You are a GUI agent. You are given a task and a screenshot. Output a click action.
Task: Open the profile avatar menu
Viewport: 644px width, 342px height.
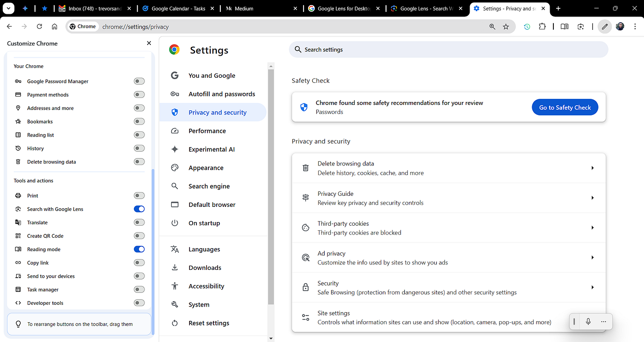(620, 27)
